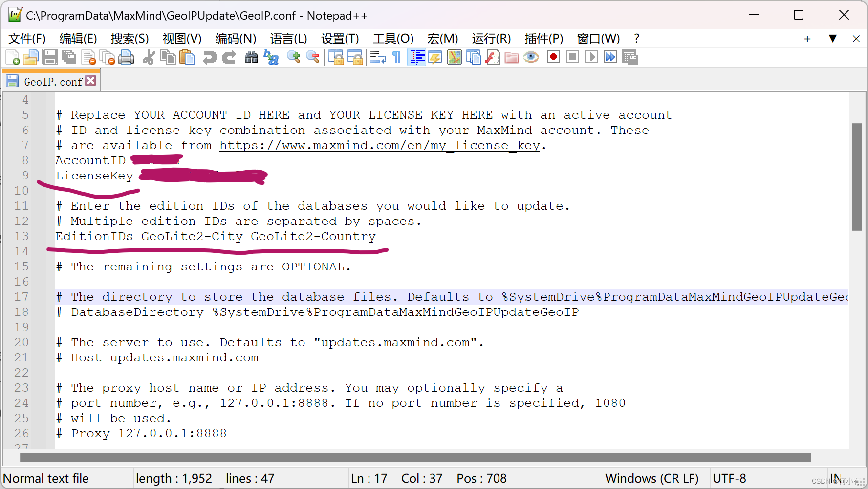
Task: Click the vertical scrollbar thumb
Action: tap(857, 177)
